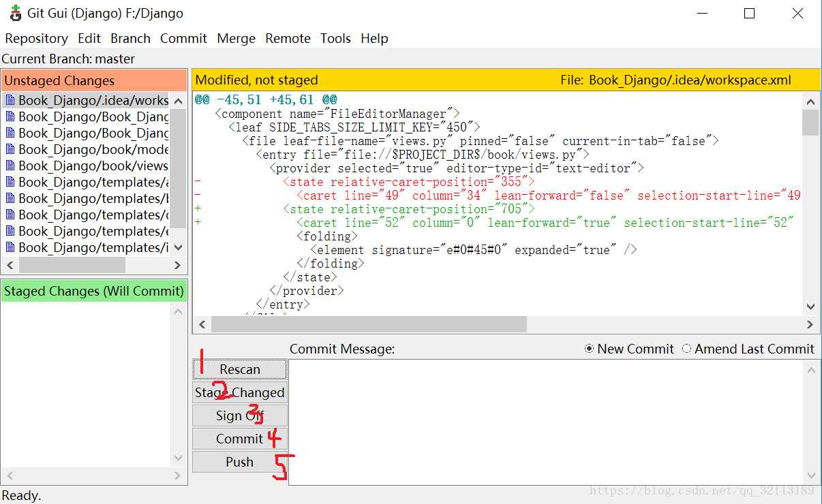
Task: Click the right arrow under the Unstaged Changes list
Action: point(178,265)
